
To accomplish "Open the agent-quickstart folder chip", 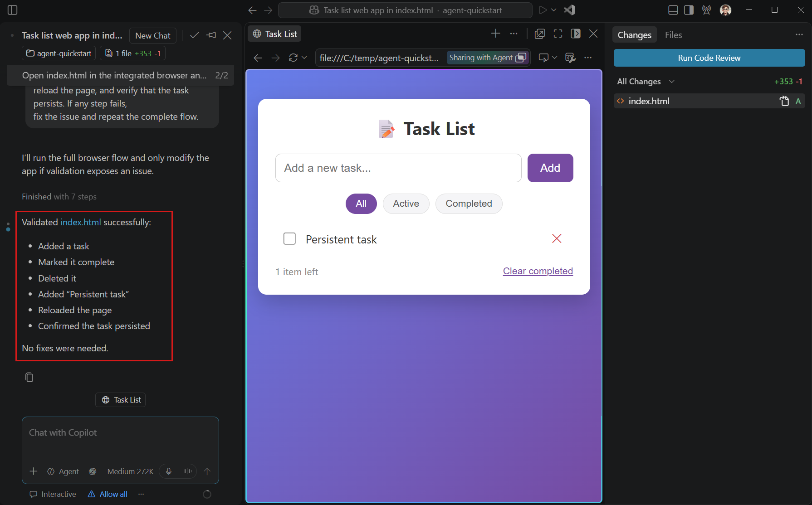I will pyautogui.click(x=59, y=53).
